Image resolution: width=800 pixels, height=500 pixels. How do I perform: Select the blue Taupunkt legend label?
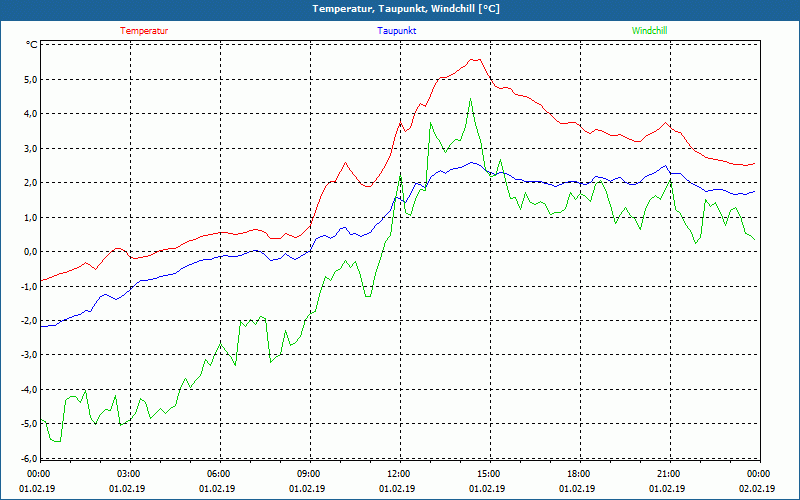[x=396, y=31]
